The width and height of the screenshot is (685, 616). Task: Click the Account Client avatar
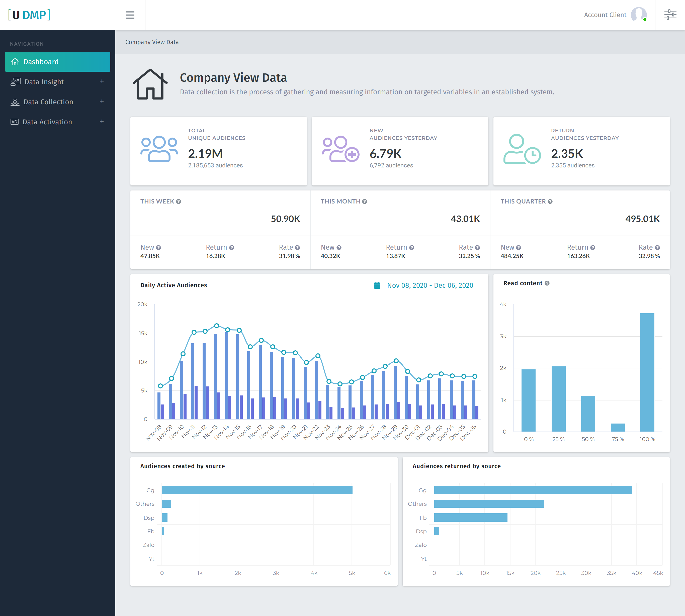pyautogui.click(x=638, y=15)
